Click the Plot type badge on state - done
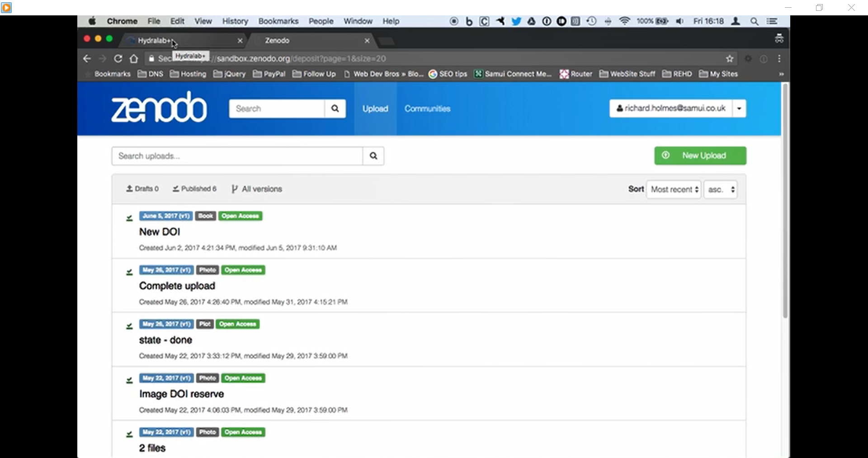This screenshot has width=868, height=458. click(x=205, y=324)
